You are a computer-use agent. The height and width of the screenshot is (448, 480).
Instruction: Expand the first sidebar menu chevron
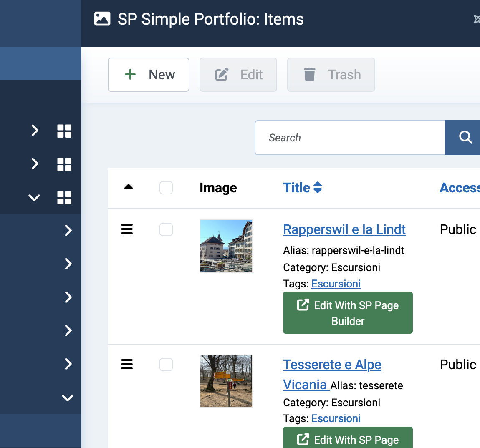(x=35, y=131)
